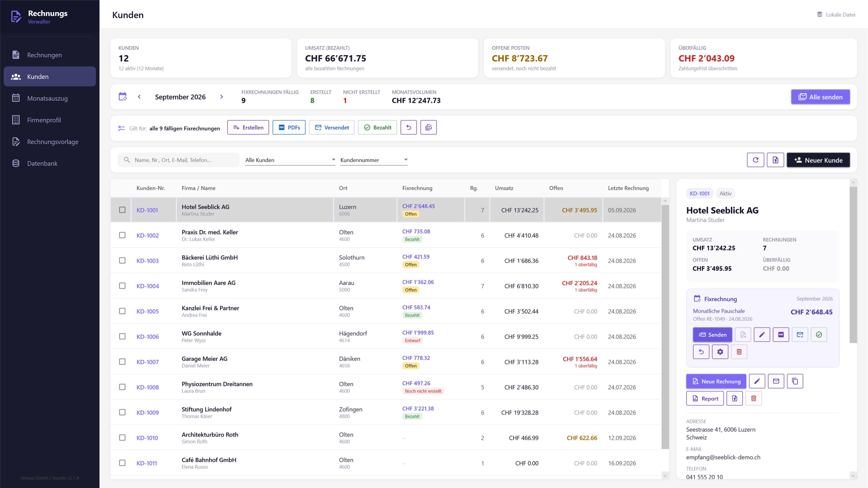The width and height of the screenshot is (868, 488).
Task: Open Fixrechnung settings with the gear icon
Action: coord(720,352)
